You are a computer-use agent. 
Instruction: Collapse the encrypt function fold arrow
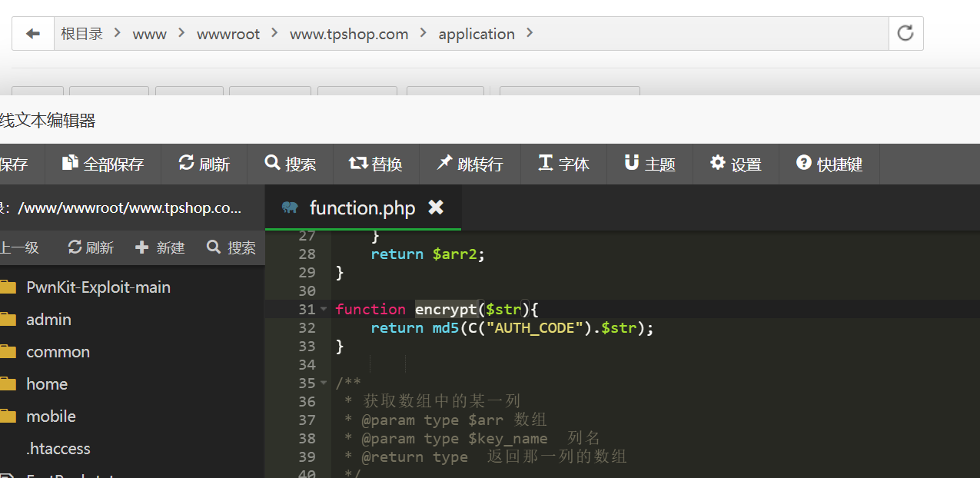tap(324, 309)
